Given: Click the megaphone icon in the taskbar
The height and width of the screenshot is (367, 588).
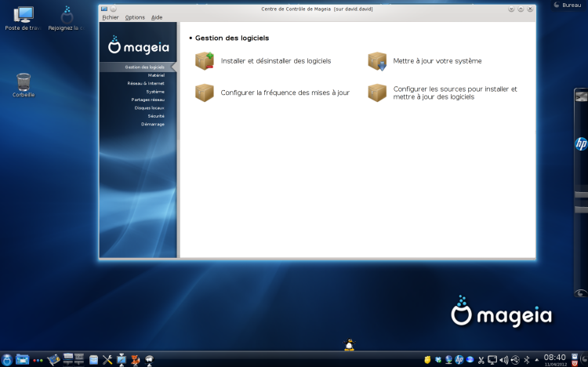Looking at the screenshot, I should [149, 360].
